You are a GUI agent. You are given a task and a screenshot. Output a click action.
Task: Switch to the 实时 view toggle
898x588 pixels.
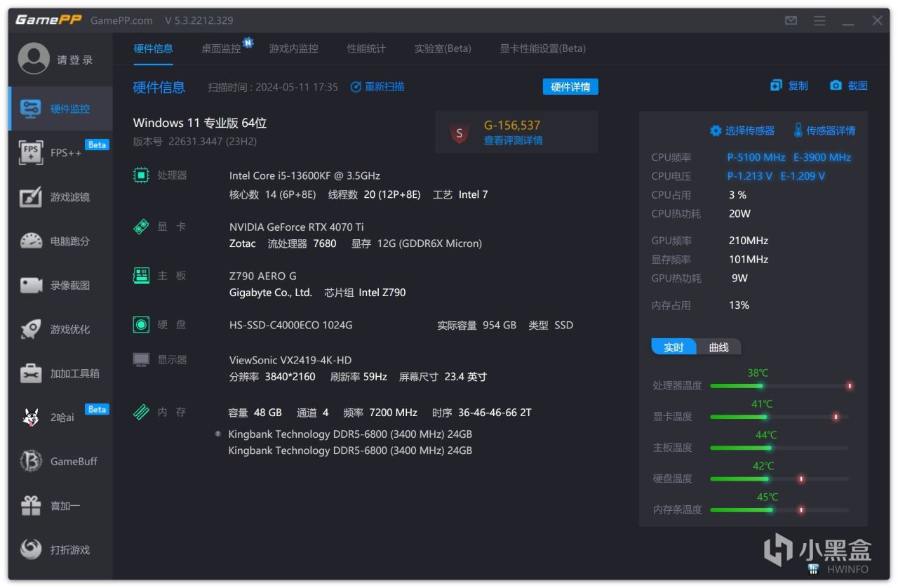tap(673, 347)
